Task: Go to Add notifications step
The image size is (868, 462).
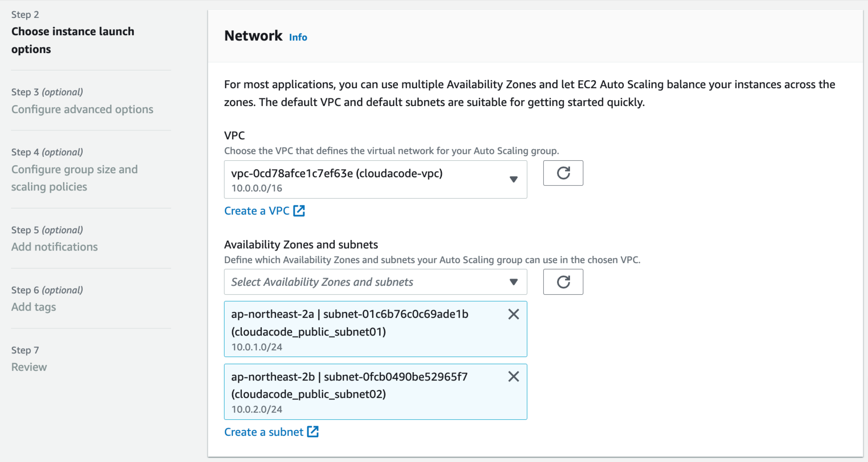Action: click(54, 247)
